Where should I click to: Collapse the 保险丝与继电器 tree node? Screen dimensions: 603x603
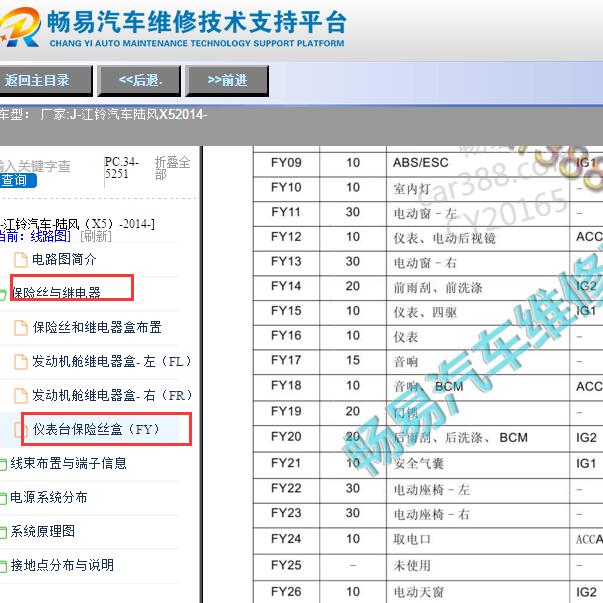click(56, 293)
